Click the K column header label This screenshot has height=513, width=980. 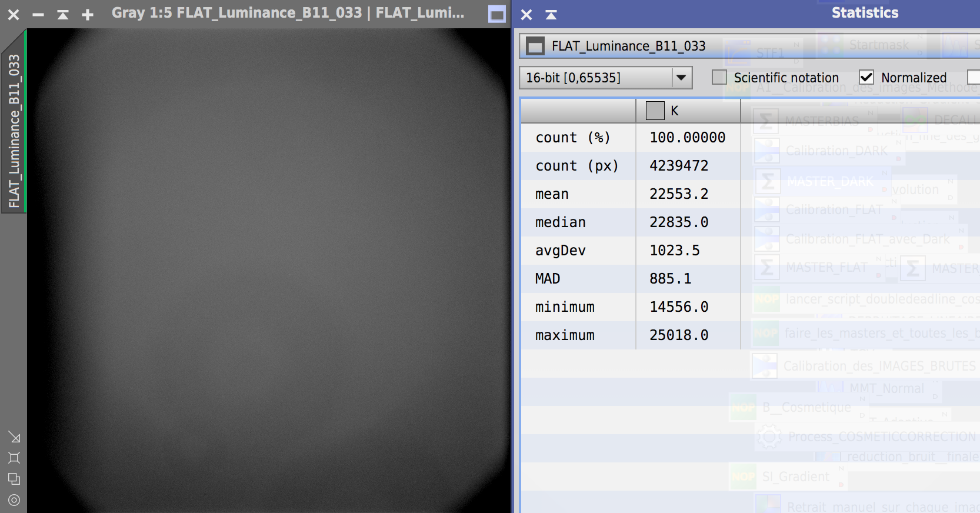675,111
